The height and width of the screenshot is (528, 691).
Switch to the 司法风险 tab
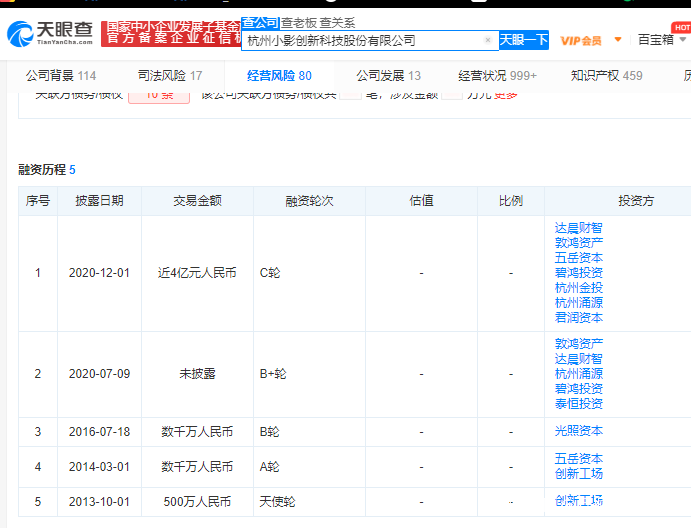tap(169, 76)
